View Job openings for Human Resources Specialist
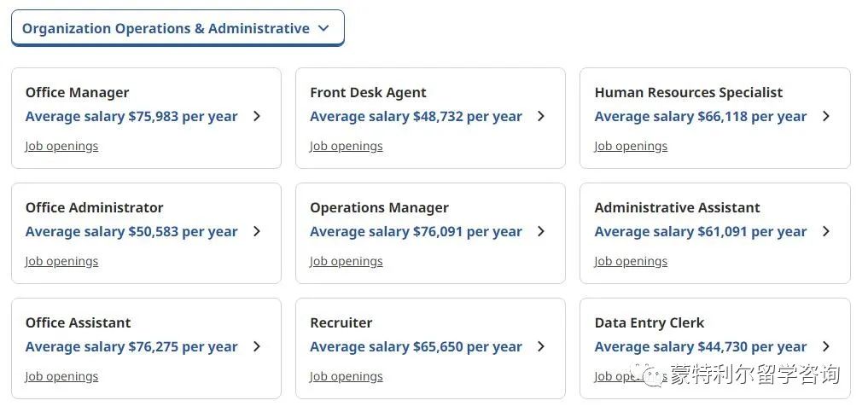The height and width of the screenshot is (412, 868). coord(631,146)
